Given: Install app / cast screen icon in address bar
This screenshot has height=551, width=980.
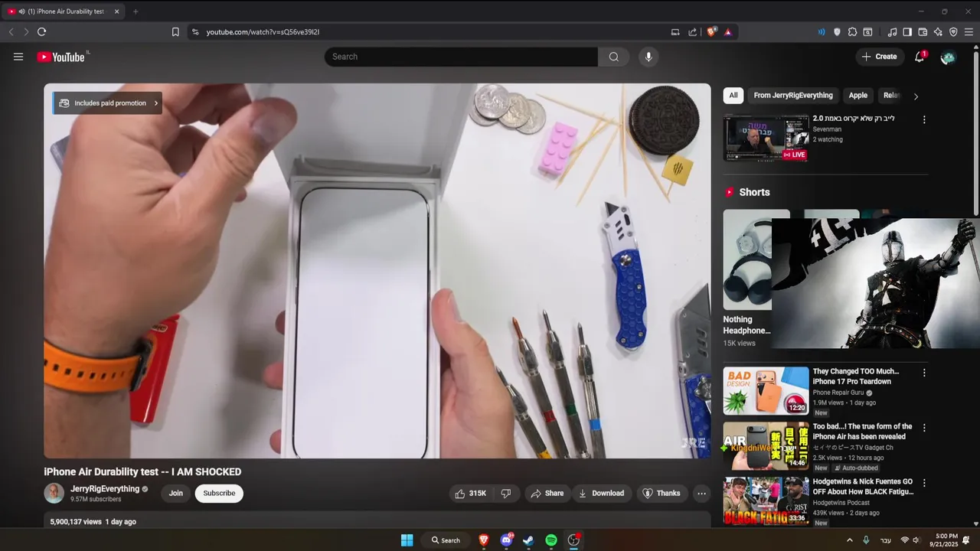Looking at the screenshot, I should point(675,32).
